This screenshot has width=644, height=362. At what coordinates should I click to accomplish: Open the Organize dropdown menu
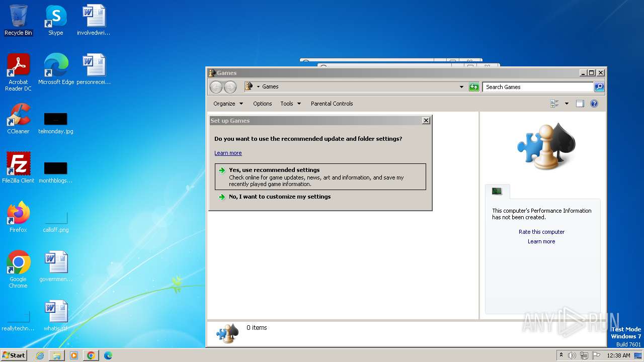click(228, 104)
